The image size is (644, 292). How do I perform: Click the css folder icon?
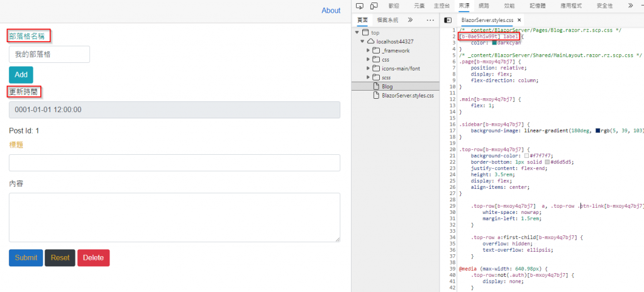click(x=376, y=60)
